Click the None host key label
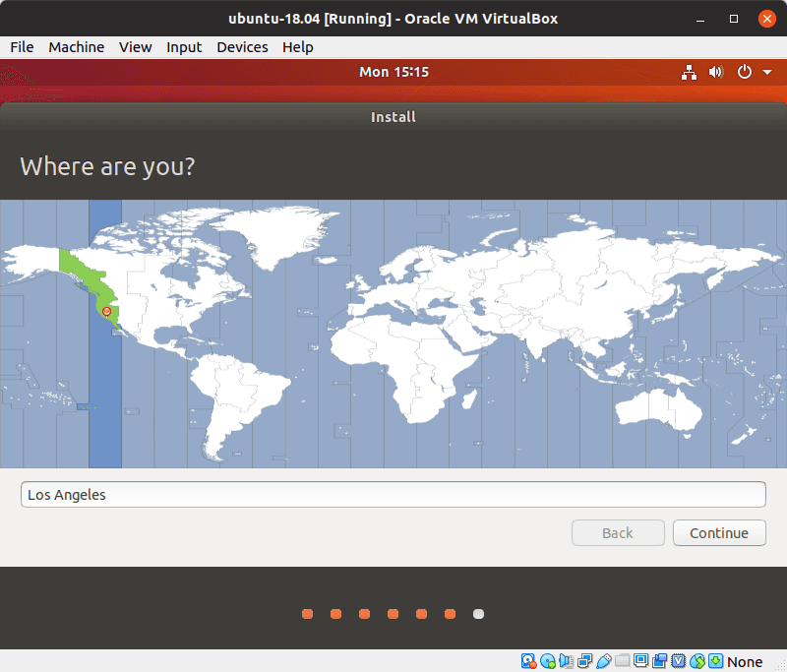This screenshot has width=787, height=672. pyautogui.click(x=745, y=662)
